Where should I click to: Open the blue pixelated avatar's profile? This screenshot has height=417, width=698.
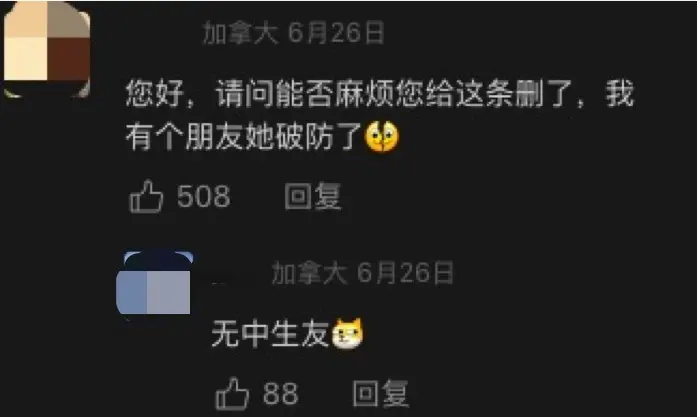click(154, 283)
